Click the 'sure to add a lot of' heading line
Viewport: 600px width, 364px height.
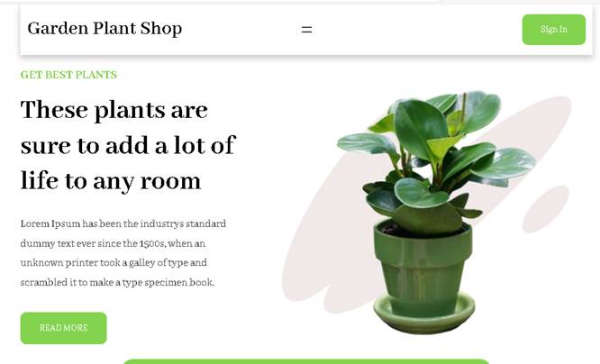click(x=128, y=145)
